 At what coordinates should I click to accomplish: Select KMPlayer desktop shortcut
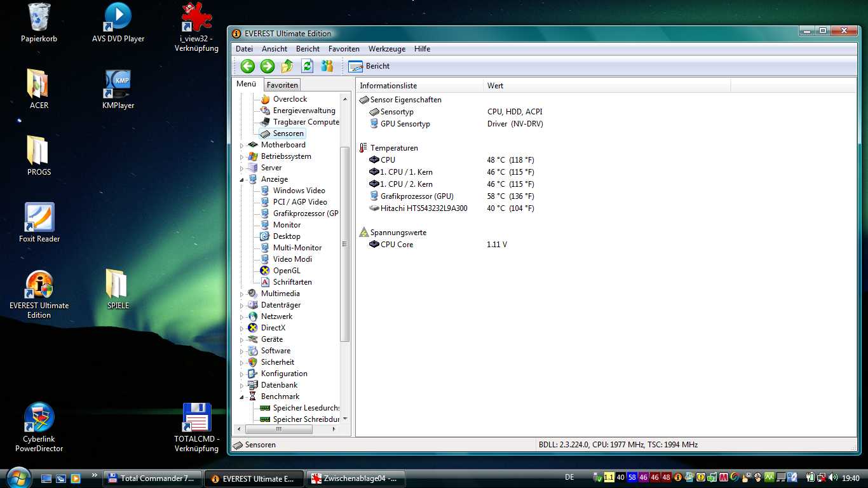[118, 89]
